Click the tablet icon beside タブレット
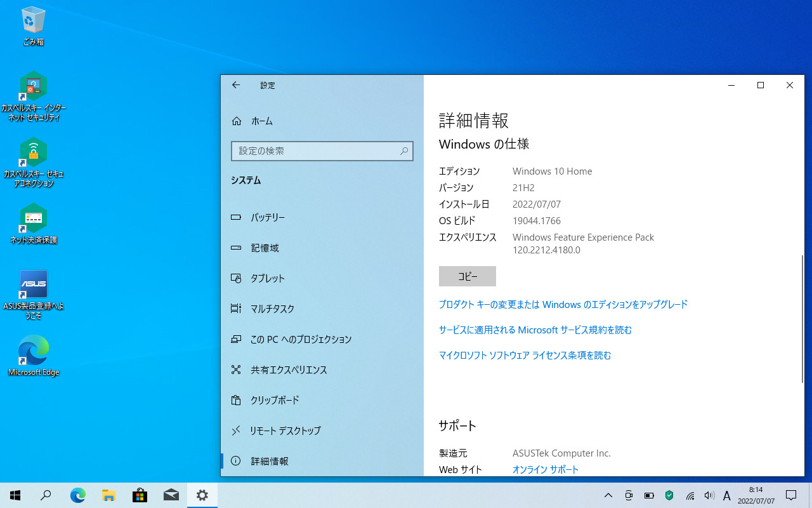Image resolution: width=812 pixels, height=508 pixels. 236,278
